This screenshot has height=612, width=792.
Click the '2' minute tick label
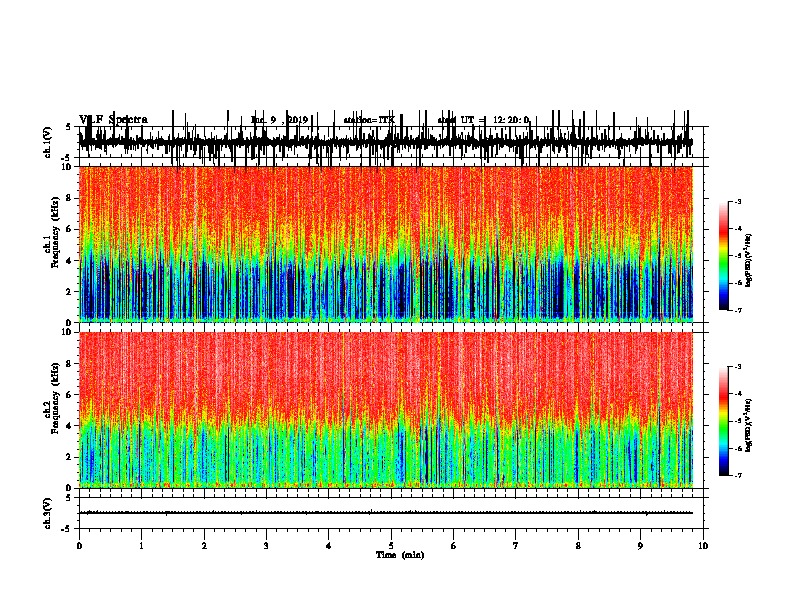[x=204, y=545]
